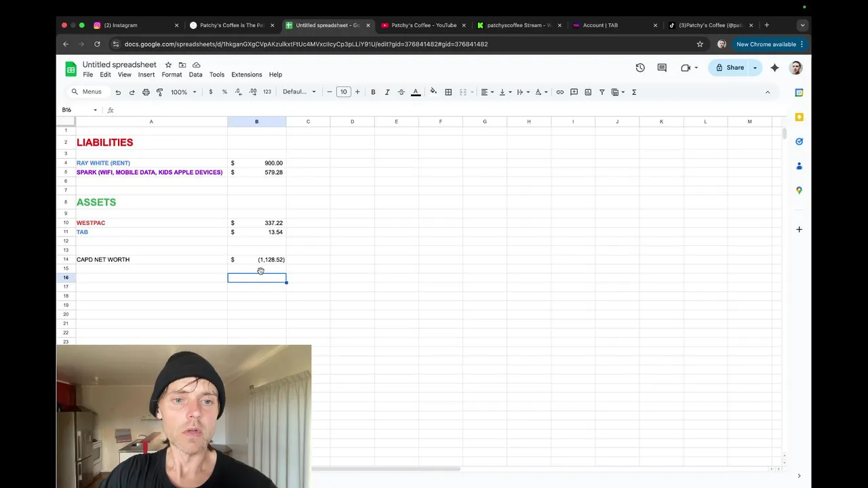The image size is (868, 488).
Task: Open the Help menu
Action: [275, 75]
